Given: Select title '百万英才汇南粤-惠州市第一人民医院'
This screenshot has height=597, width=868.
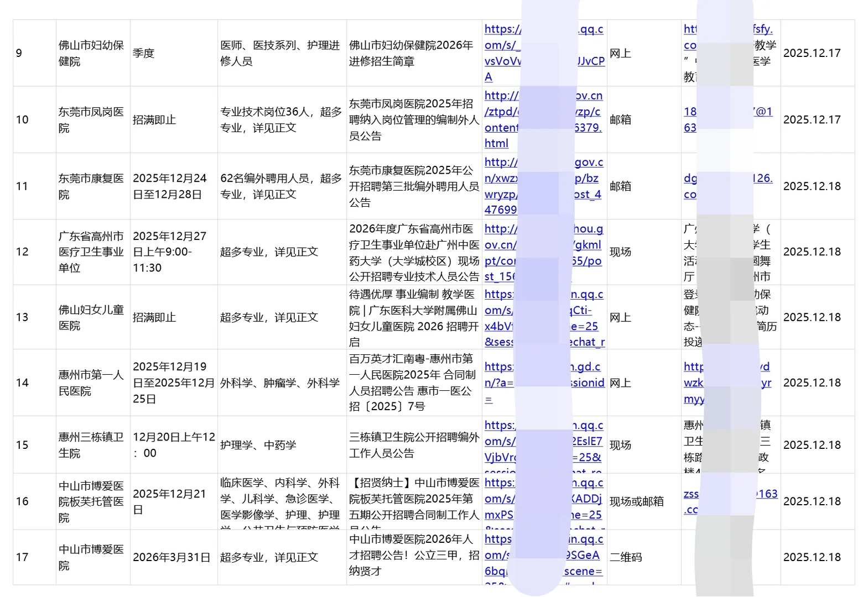Looking at the screenshot, I should click(x=414, y=383).
